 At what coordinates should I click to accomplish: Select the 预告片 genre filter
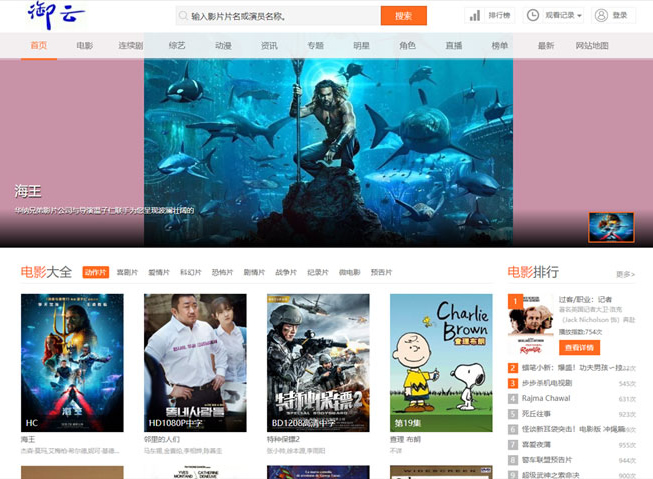[x=381, y=272]
